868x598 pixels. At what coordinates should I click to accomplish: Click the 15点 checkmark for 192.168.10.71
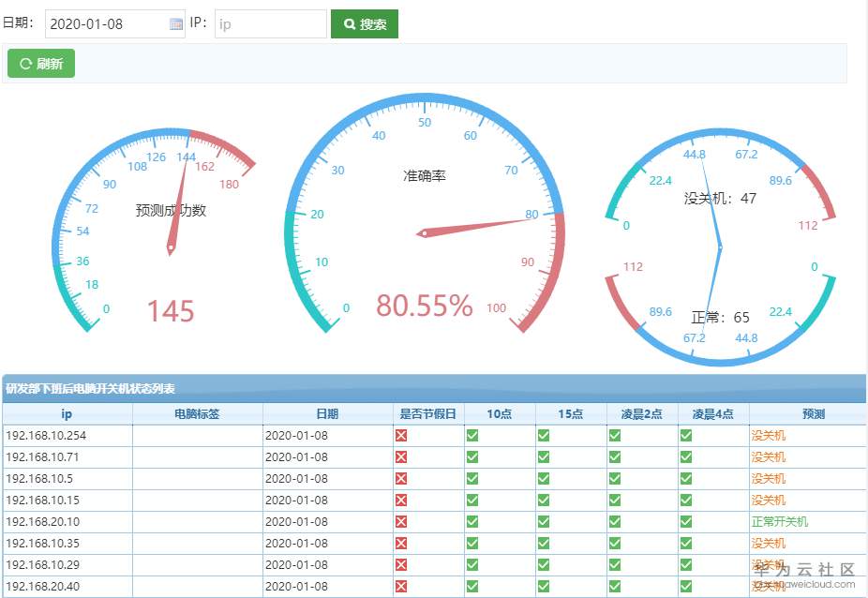pos(544,456)
